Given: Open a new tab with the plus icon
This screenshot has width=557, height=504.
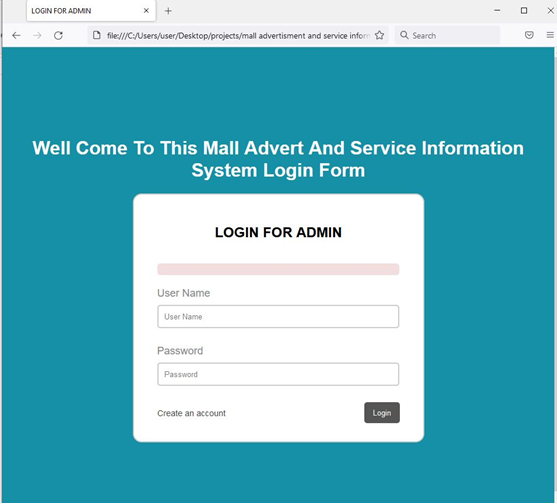Looking at the screenshot, I should click(168, 11).
